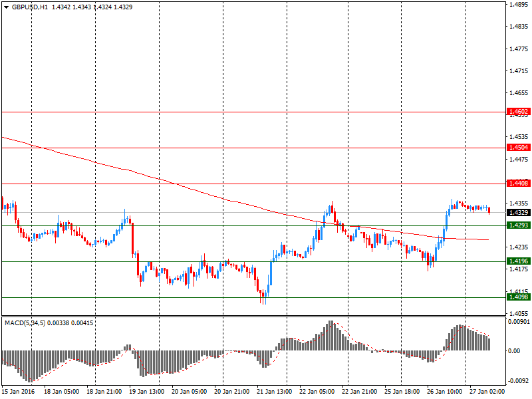The height and width of the screenshot is (399, 532).
Task: Click the 21 Jan 13:00 time label
Action: (275, 392)
